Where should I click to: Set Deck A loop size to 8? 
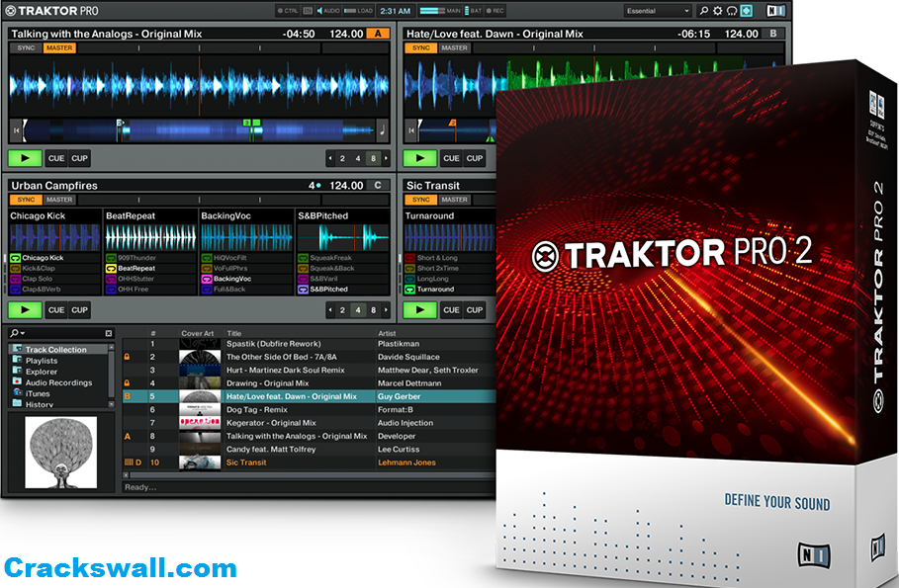tap(372, 158)
